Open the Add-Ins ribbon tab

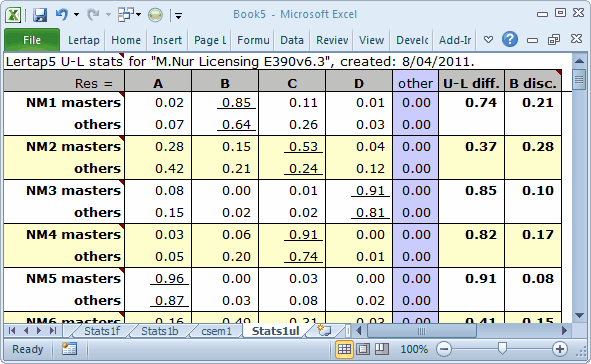[455, 40]
